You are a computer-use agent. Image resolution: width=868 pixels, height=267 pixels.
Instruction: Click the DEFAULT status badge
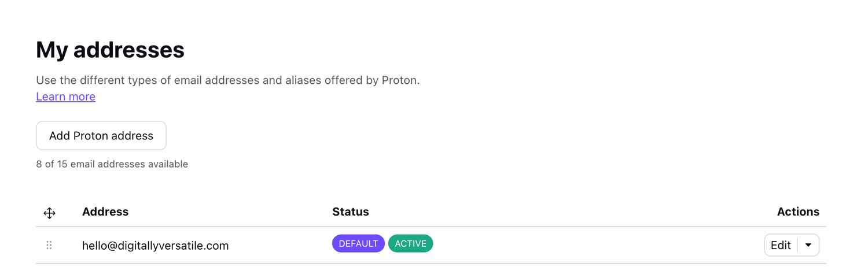[x=358, y=244]
